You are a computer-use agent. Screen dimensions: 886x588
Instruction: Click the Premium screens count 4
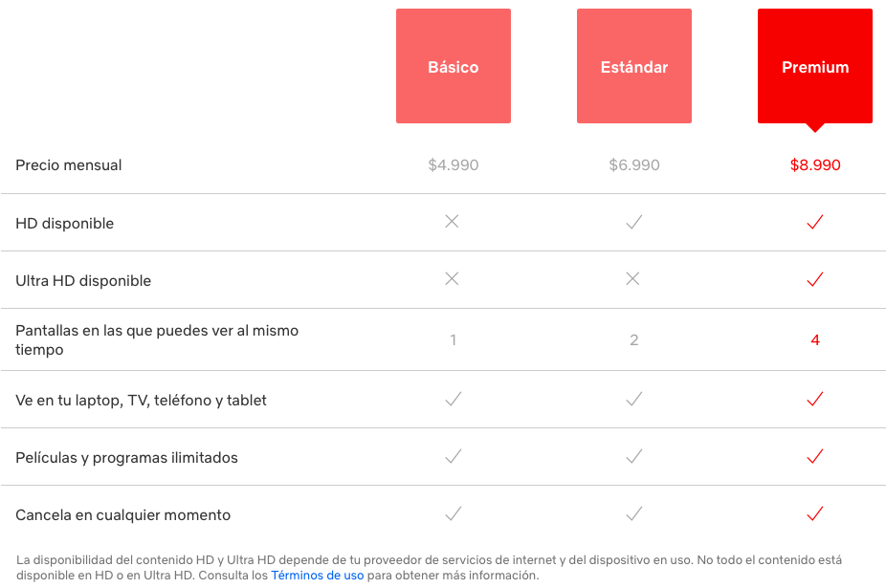tap(815, 340)
